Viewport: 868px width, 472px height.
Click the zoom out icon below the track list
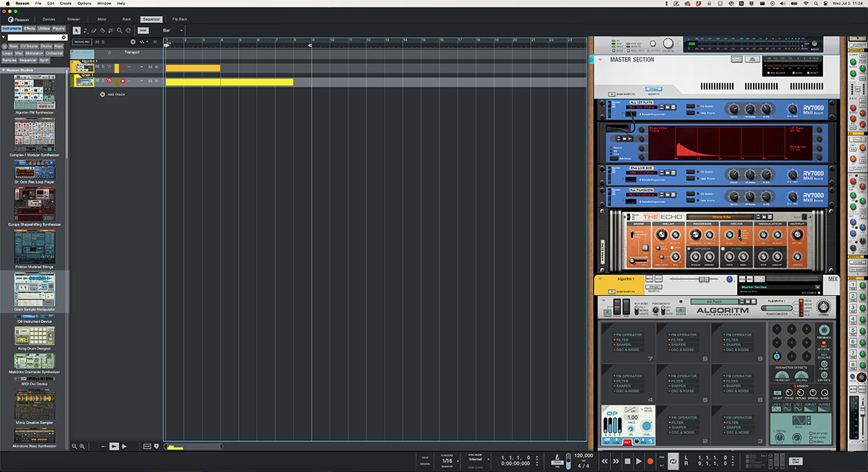75,447
